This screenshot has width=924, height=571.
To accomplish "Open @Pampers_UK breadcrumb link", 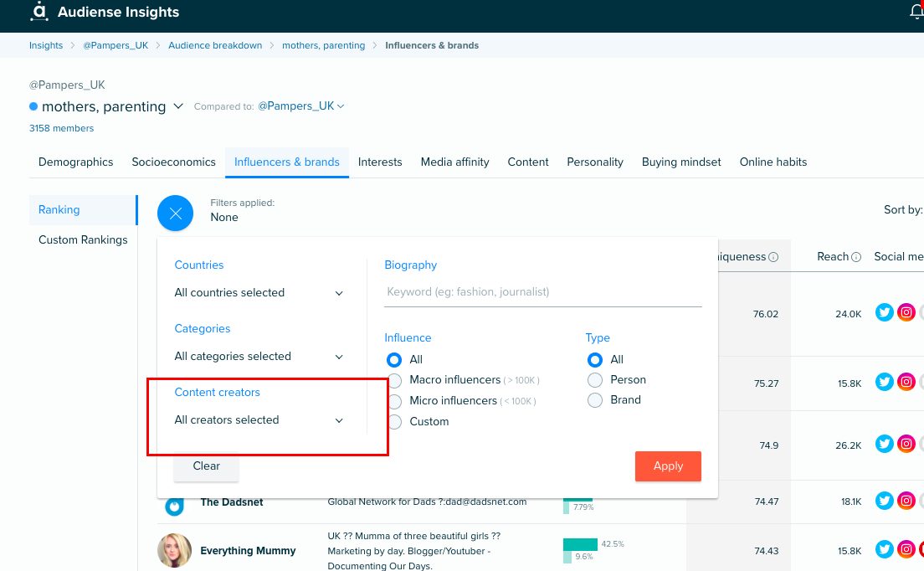I will click(116, 45).
